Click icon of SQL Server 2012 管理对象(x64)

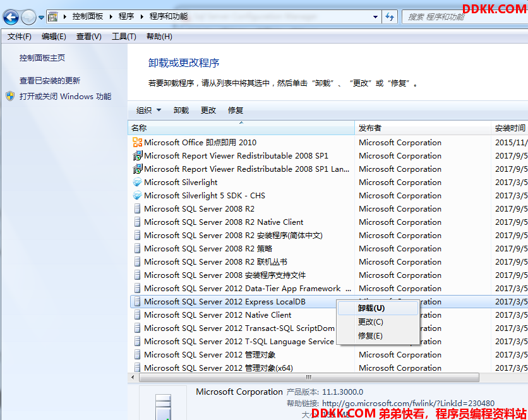[x=138, y=368]
